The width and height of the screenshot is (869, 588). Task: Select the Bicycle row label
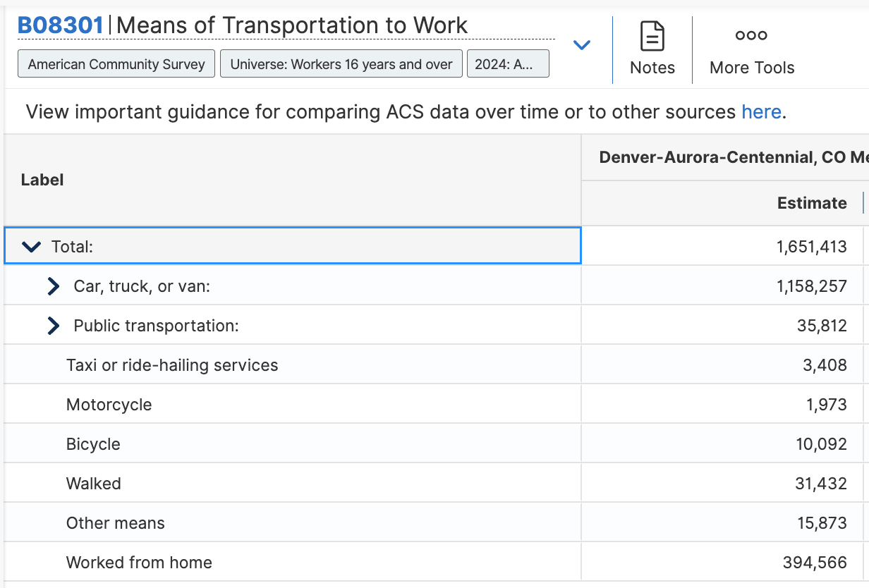click(93, 444)
